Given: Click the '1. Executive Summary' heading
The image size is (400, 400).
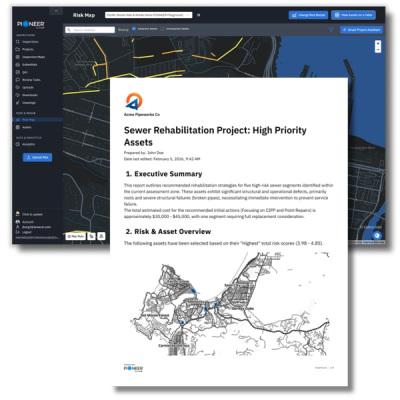Looking at the screenshot, I should (164, 174).
